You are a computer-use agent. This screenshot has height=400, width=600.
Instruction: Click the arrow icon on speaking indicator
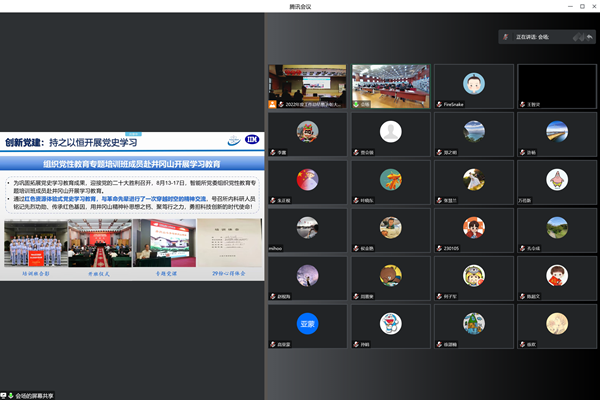(588, 37)
